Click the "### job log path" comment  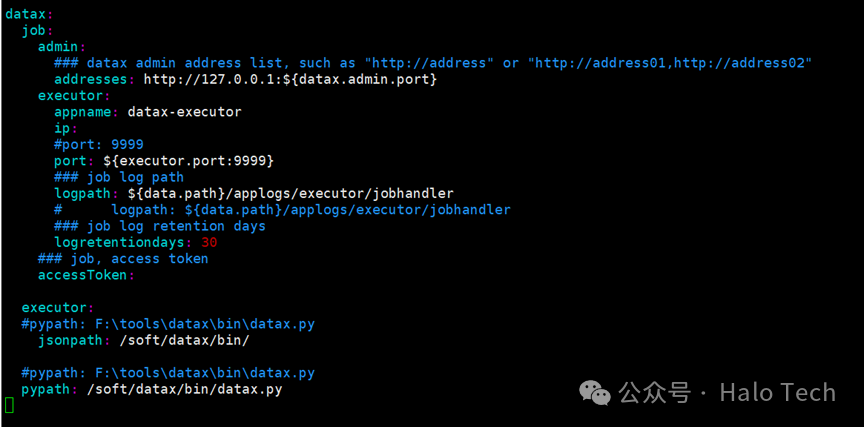pyautogui.click(x=118, y=177)
